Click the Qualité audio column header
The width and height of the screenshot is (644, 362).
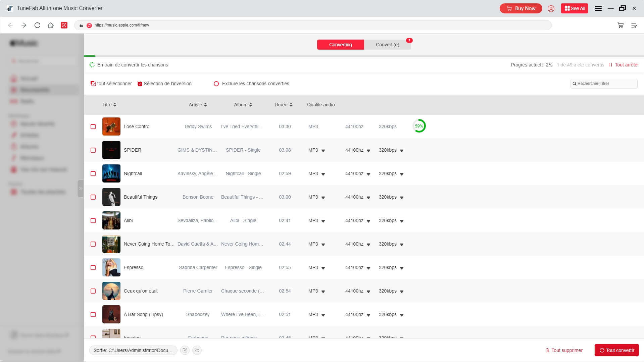(321, 105)
